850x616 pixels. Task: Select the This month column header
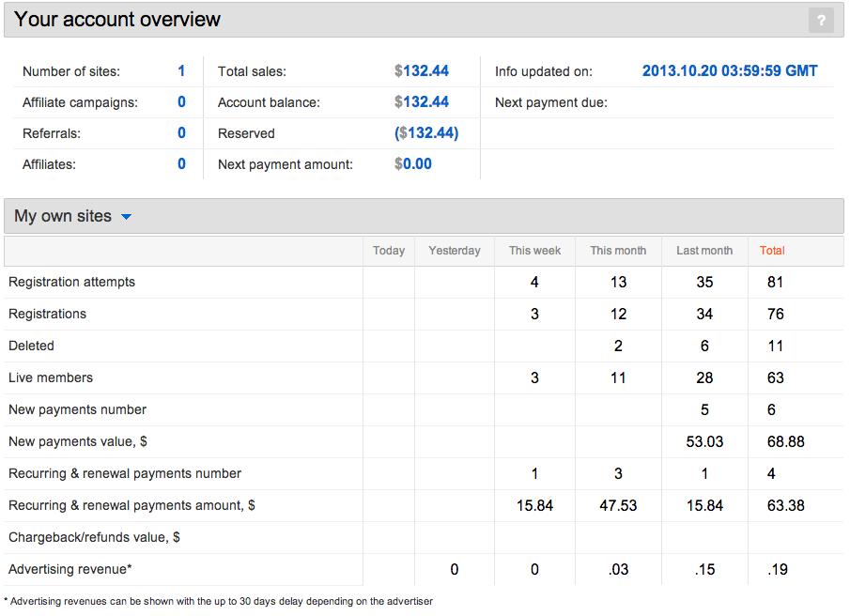click(618, 251)
